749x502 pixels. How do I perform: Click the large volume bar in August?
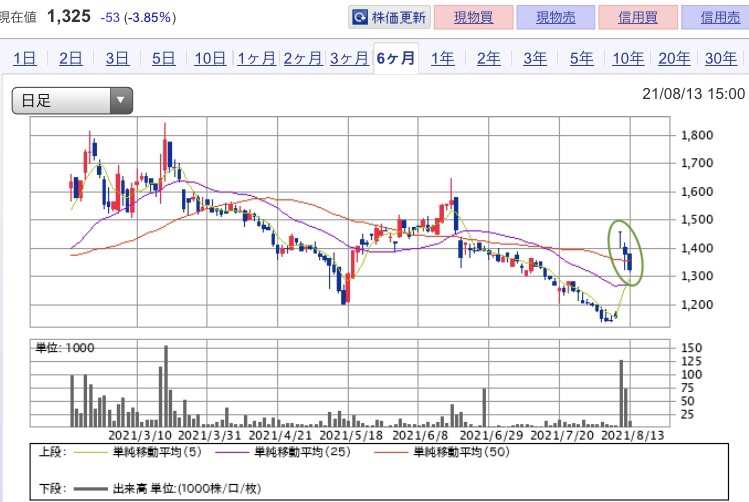[621, 393]
